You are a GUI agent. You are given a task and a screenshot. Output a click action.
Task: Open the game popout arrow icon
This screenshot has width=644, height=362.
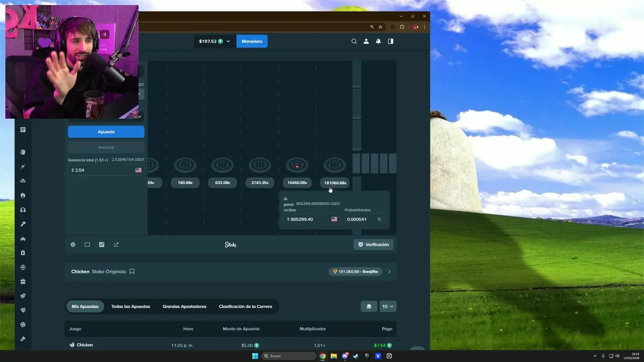coord(116,244)
